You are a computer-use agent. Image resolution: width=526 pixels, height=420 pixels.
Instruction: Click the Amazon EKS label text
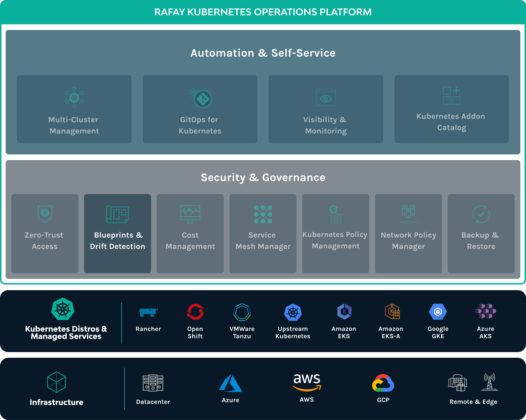(344, 332)
